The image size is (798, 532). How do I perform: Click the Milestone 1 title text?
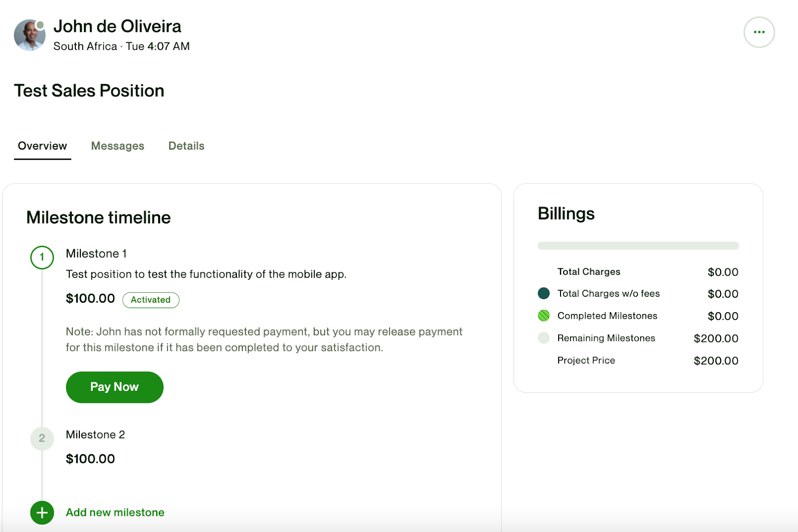pyautogui.click(x=96, y=254)
